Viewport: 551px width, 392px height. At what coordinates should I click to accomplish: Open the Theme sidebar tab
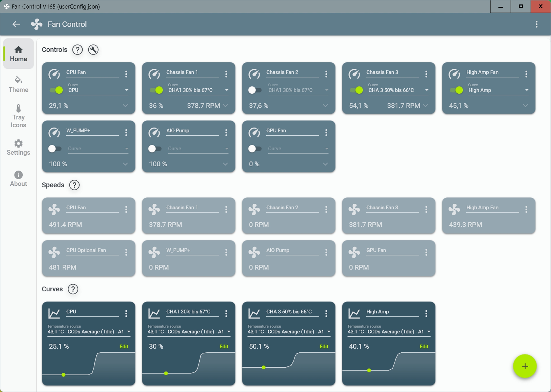click(18, 85)
